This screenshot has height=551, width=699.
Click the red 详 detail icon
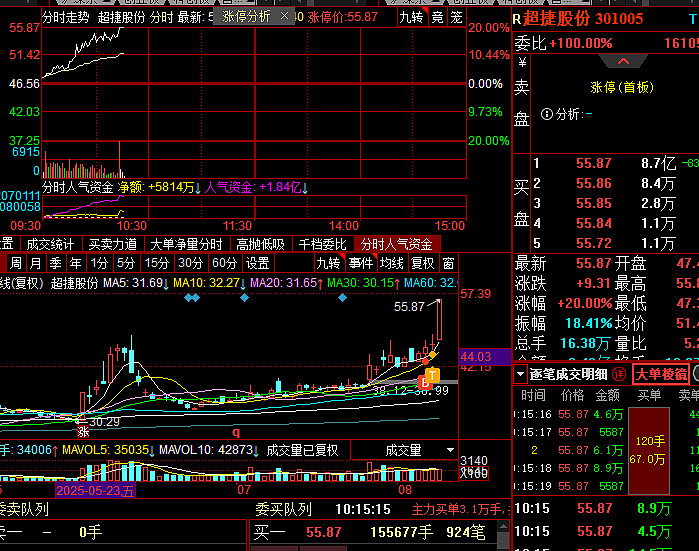[x=619, y=374]
